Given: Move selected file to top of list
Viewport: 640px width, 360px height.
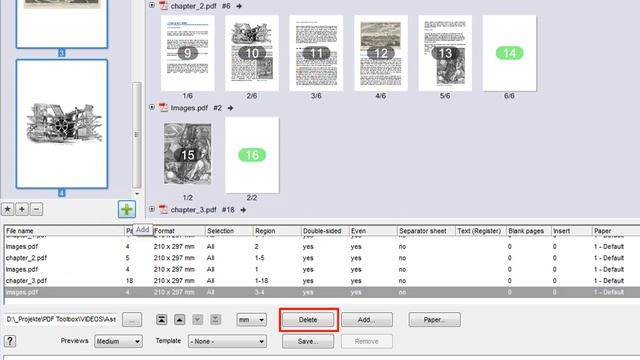Looking at the screenshot, I should [x=162, y=320].
